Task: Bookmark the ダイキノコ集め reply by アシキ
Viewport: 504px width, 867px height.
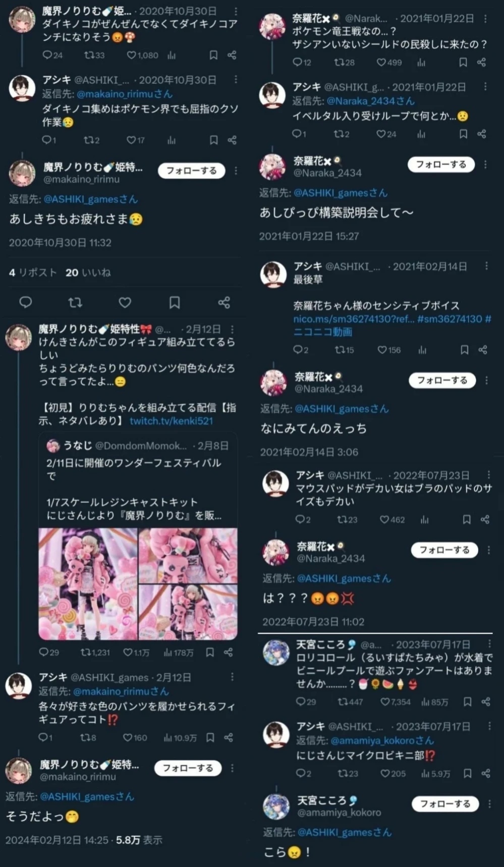Action: tap(213, 140)
